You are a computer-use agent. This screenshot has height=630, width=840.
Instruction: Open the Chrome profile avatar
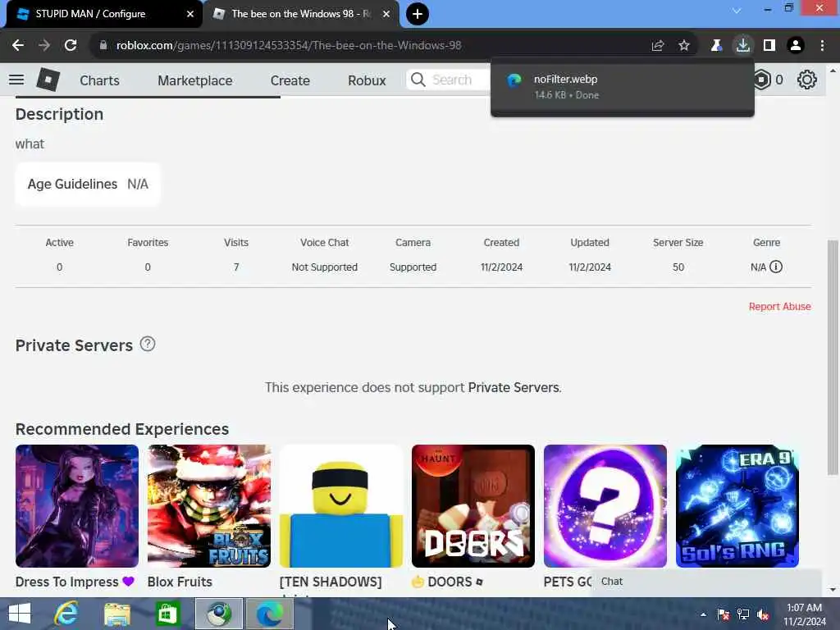796,46
